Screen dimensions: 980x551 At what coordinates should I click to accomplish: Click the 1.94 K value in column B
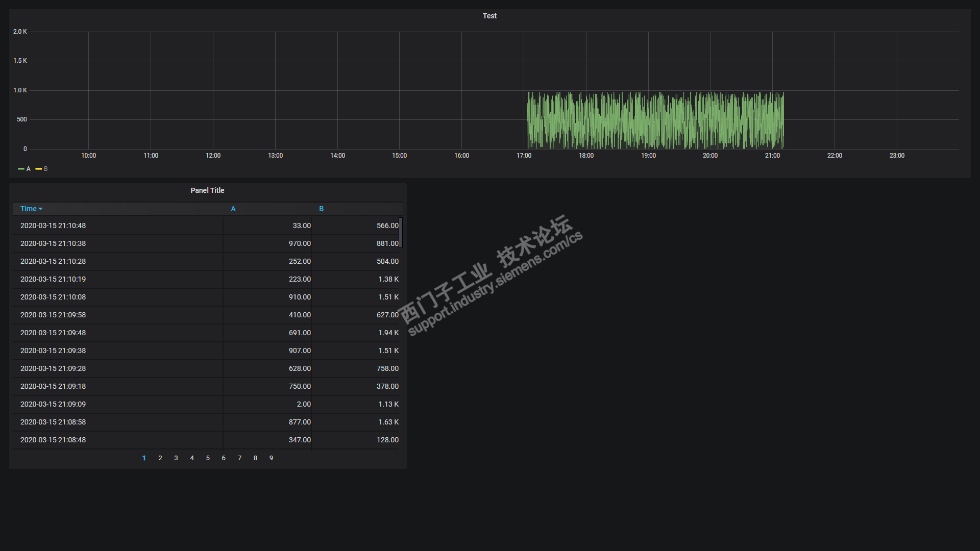[x=388, y=333]
